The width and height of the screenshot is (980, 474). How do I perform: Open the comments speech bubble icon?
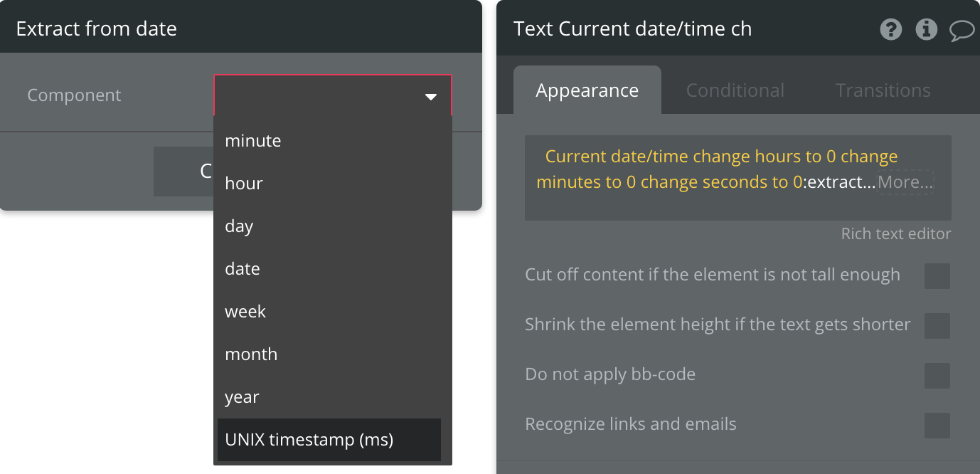962,30
